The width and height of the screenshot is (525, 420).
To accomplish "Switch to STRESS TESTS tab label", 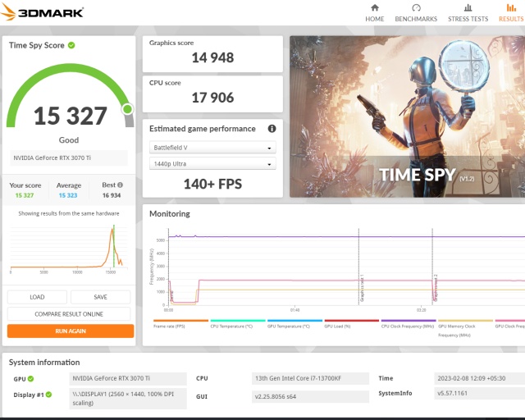I will (468, 19).
